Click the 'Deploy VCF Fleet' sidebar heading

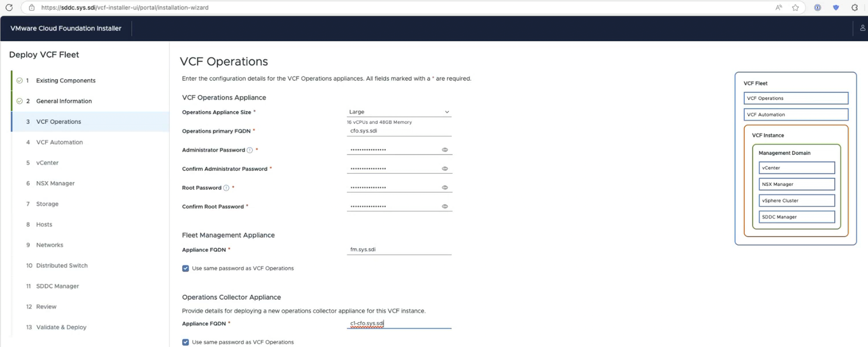click(44, 55)
